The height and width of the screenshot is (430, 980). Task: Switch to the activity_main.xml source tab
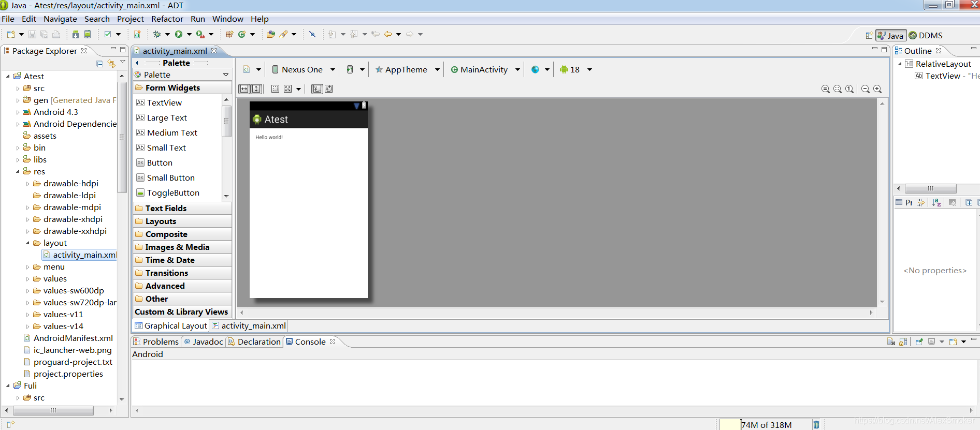click(x=249, y=325)
